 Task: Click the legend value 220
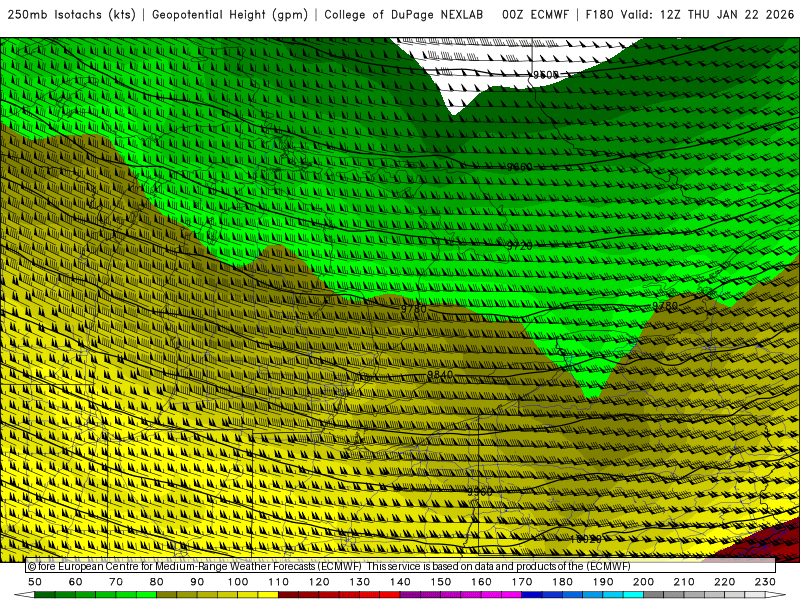pos(725,582)
